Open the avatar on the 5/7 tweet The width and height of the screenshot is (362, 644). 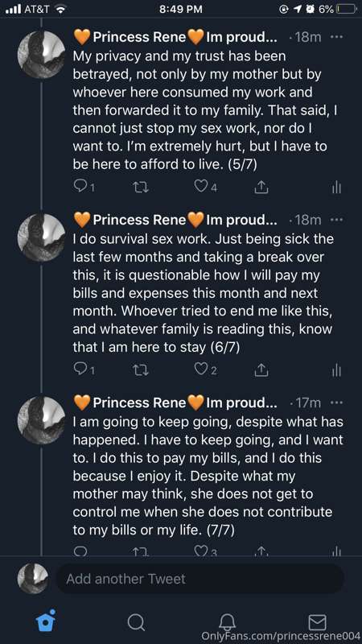point(41,55)
